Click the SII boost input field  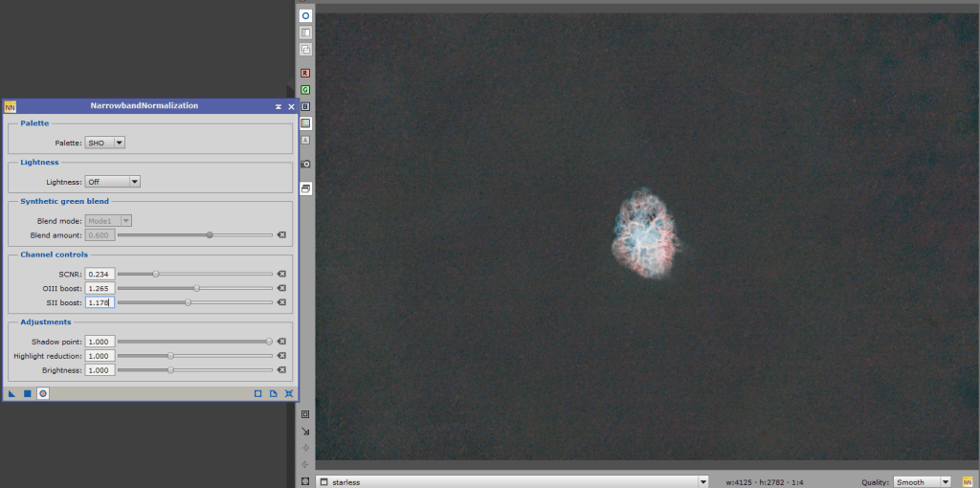(x=100, y=302)
